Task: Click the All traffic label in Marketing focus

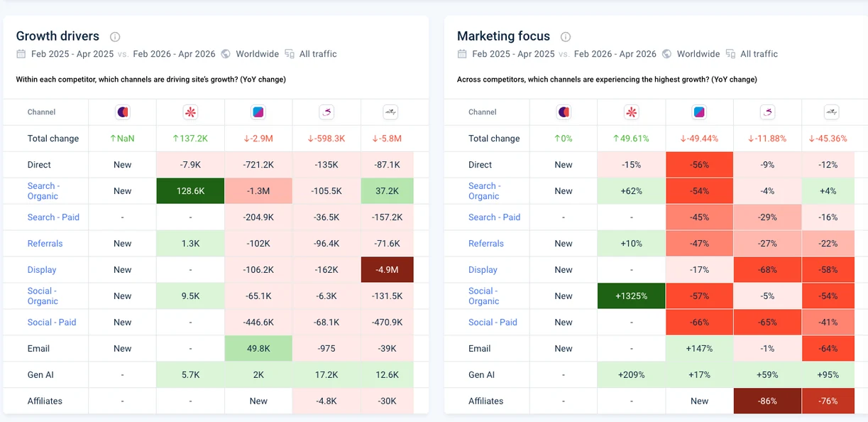Action: click(x=759, y=54)
